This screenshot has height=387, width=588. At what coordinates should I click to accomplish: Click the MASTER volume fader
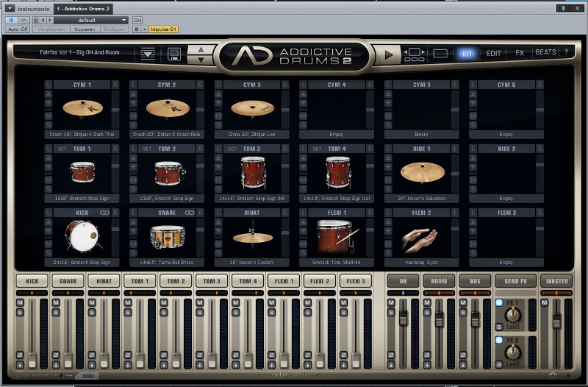pyautogui.click(x=556, y=321)
